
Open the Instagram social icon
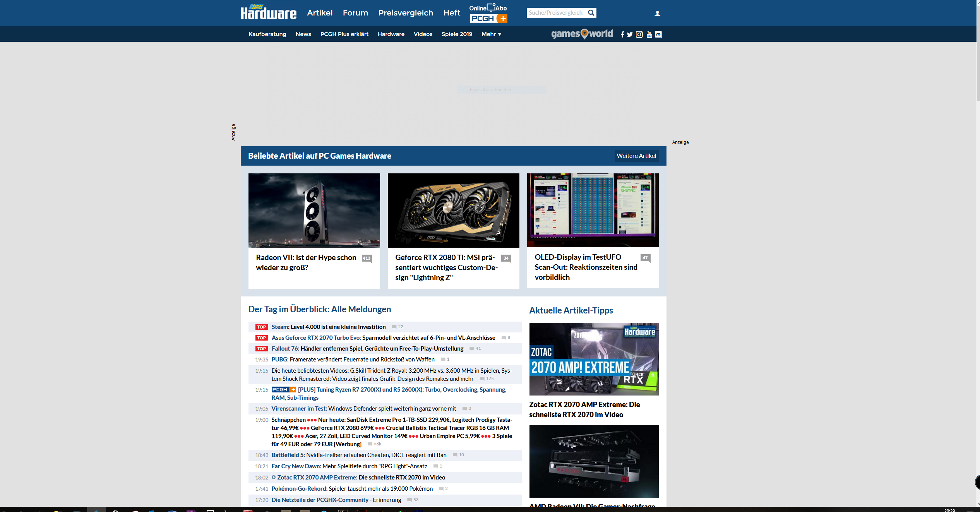click(639, 34)
